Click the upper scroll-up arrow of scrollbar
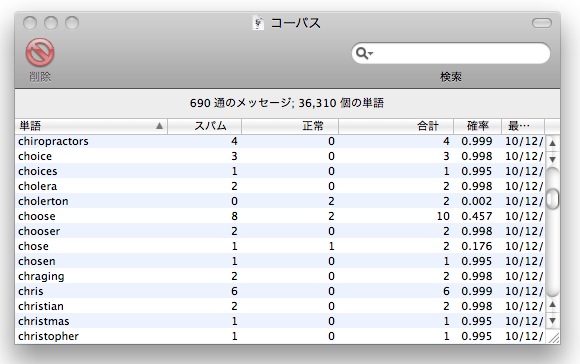This screenshot has height=364, width=580. pos(552,143)
